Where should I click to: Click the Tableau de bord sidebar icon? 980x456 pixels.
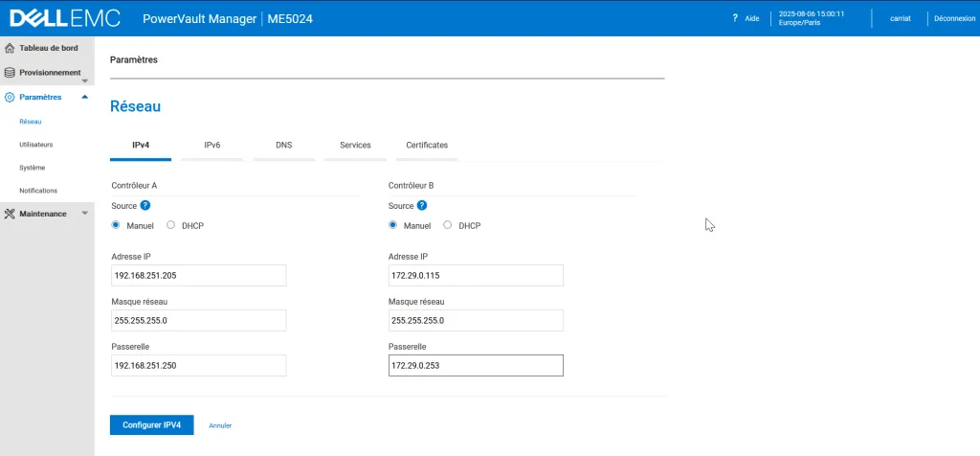tap(10, 48)
